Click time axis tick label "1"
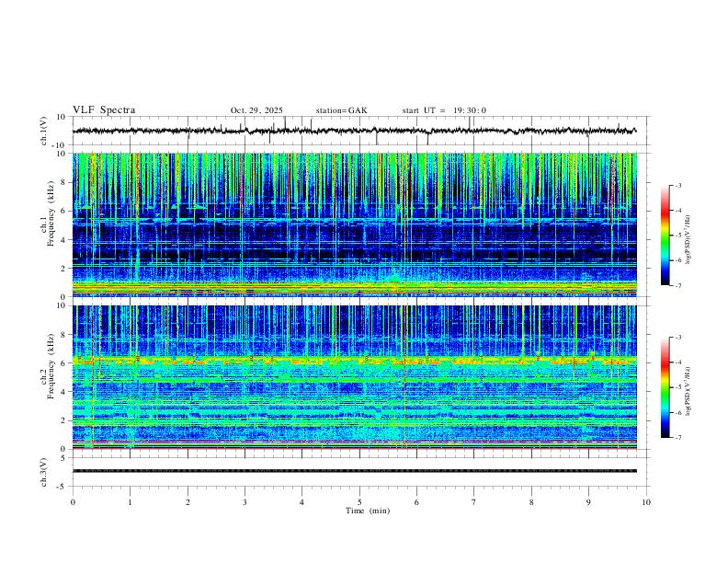The height and width of the screenshot is (563, 728). [x=130, y=502]
